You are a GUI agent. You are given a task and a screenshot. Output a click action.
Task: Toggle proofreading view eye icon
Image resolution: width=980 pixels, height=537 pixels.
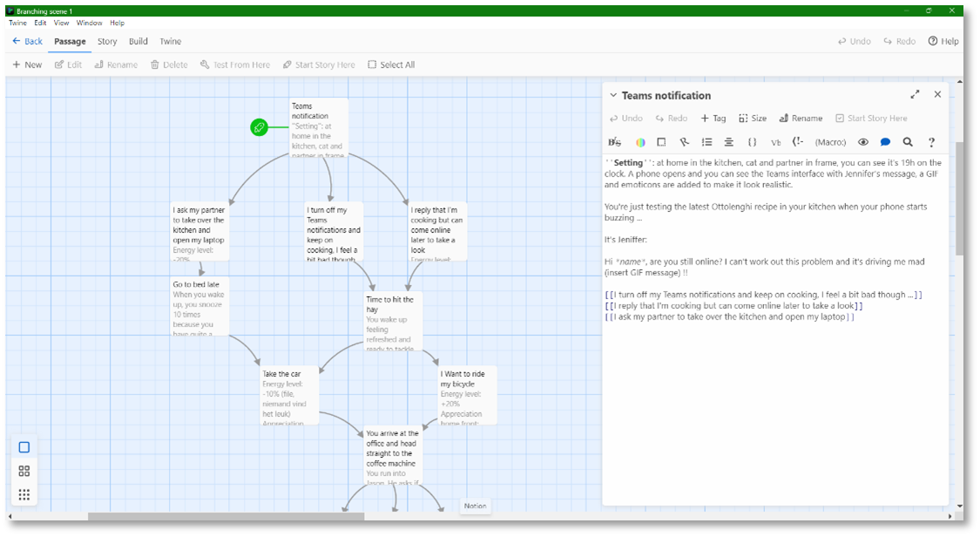point(863,142)
